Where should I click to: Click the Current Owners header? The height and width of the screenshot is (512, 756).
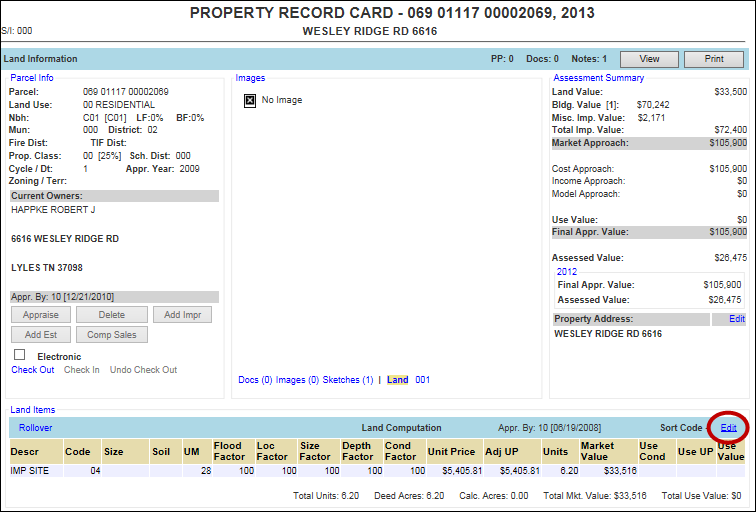click(114, 196)
